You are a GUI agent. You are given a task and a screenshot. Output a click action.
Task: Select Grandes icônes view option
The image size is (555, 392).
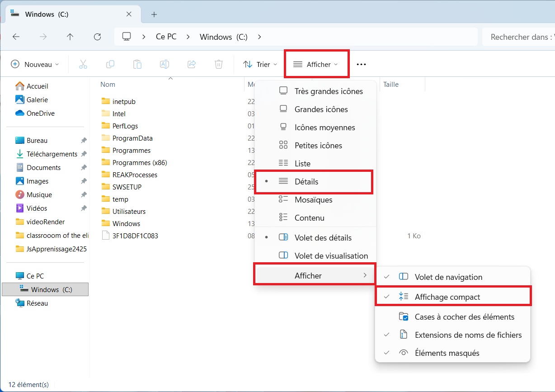pos(321,109)
